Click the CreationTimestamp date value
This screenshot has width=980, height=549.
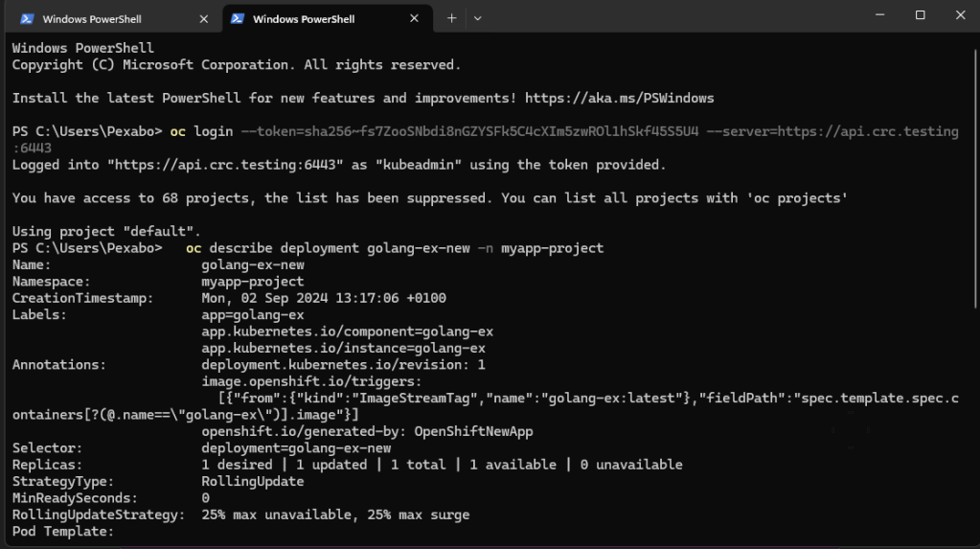[x=324, y=298]
